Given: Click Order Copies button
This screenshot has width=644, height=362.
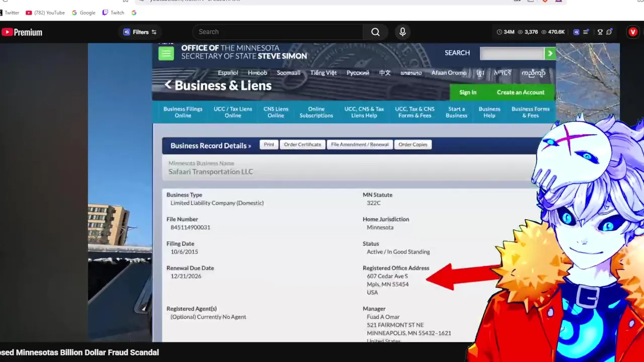Looking at the screenshot, I should (x=413, y=144).
